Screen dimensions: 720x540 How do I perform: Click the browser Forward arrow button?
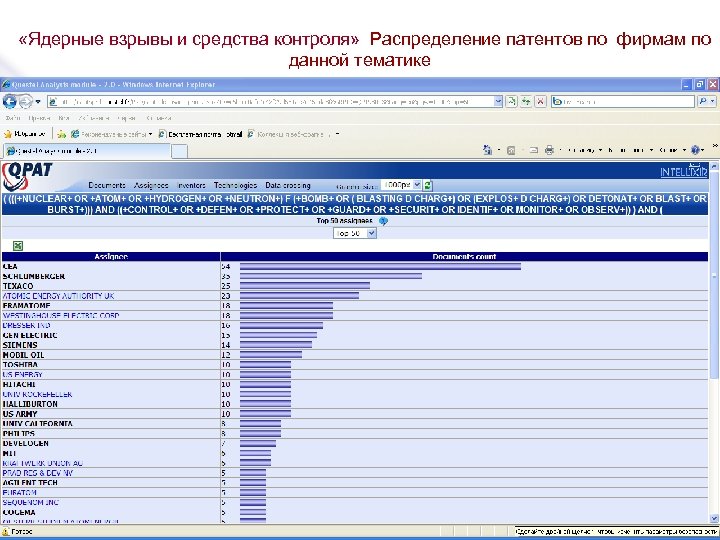point(25,101)
